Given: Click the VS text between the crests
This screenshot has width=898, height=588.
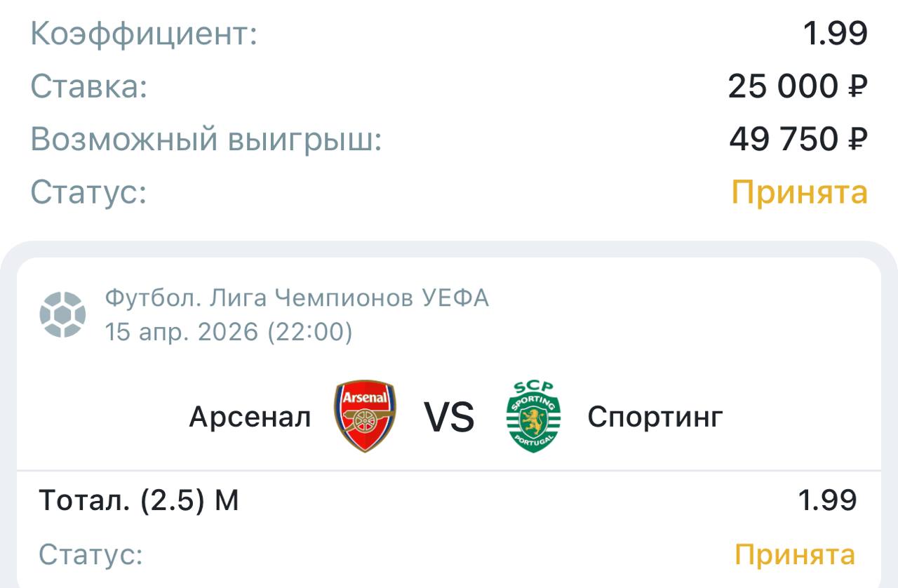Looking at the screenshot, I should coord(449,417).
